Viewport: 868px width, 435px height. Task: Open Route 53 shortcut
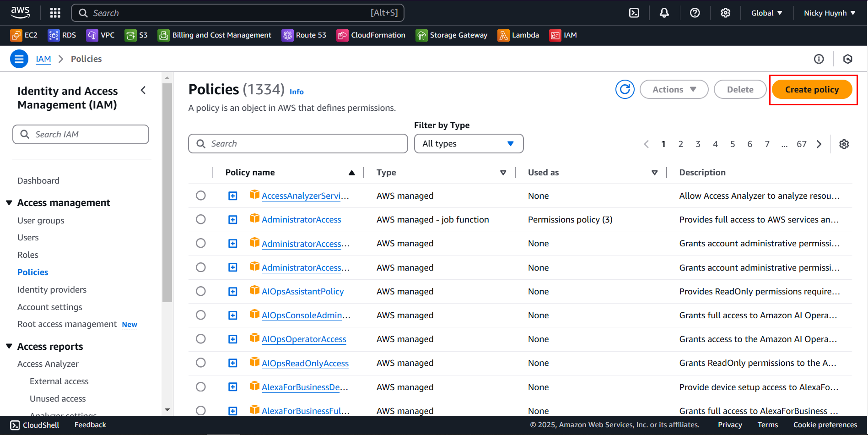coord(304,35)
